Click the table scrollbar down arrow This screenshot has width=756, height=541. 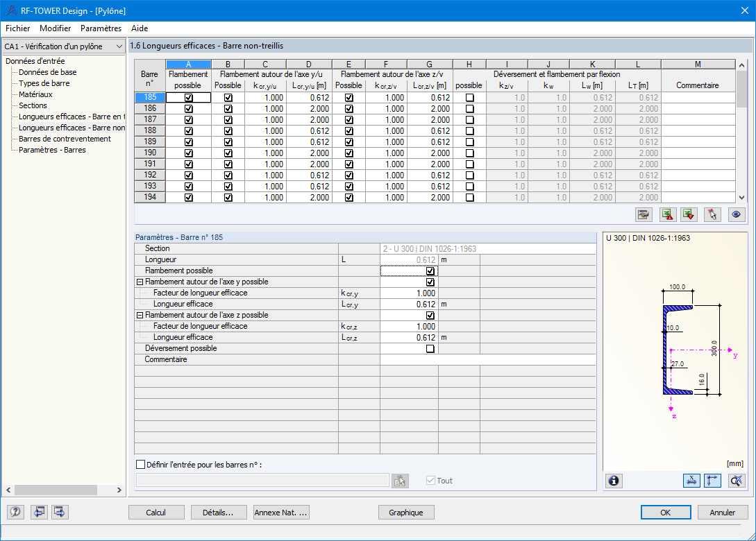coord(741,198)
